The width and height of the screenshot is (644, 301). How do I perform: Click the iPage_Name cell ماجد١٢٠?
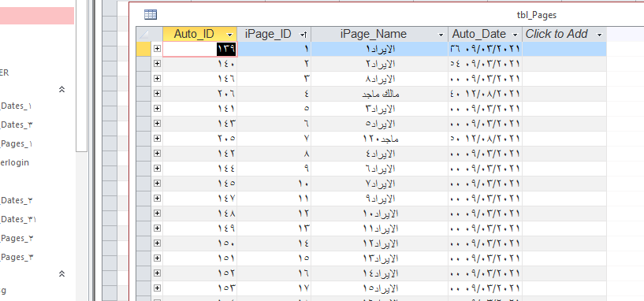379,139
